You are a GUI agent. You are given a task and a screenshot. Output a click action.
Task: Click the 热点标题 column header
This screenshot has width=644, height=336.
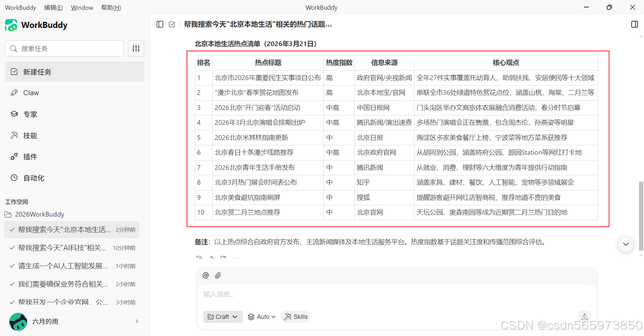tap(268, 63)
